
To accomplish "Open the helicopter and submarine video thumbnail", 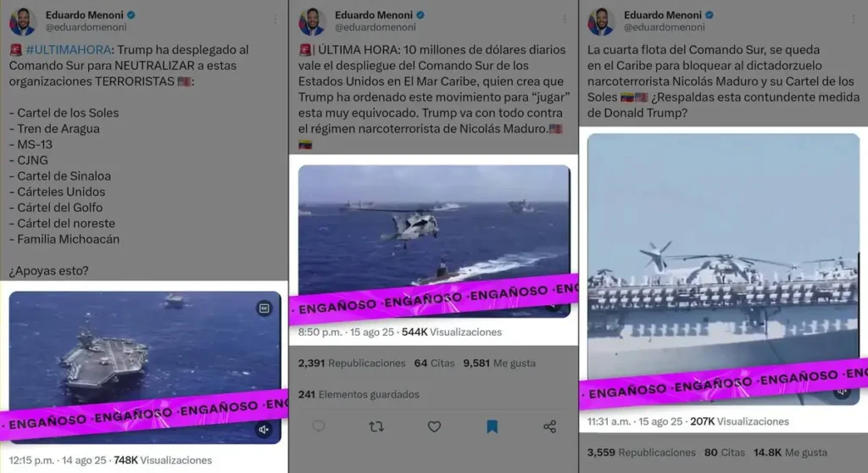I will (x=434, y=241).
